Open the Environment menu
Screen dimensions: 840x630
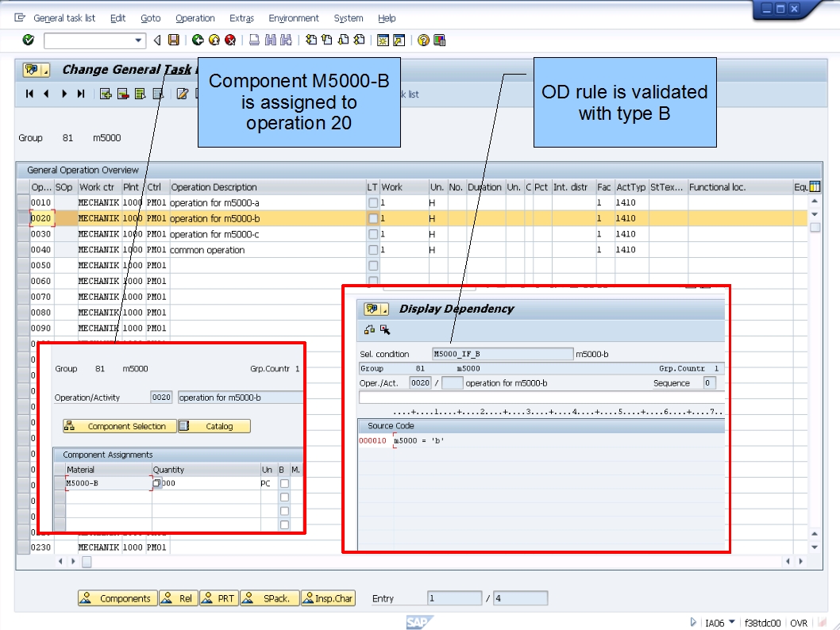(294, 17)
